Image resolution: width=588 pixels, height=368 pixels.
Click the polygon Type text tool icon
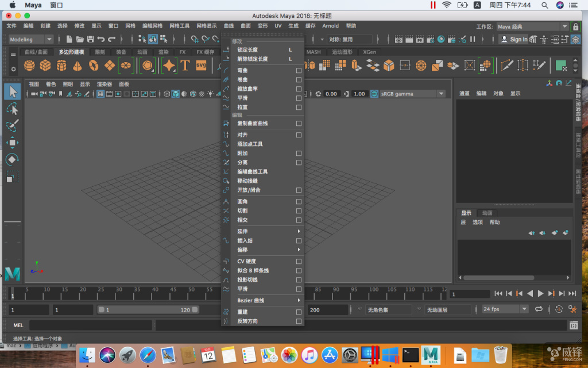[x=185, y=66]
